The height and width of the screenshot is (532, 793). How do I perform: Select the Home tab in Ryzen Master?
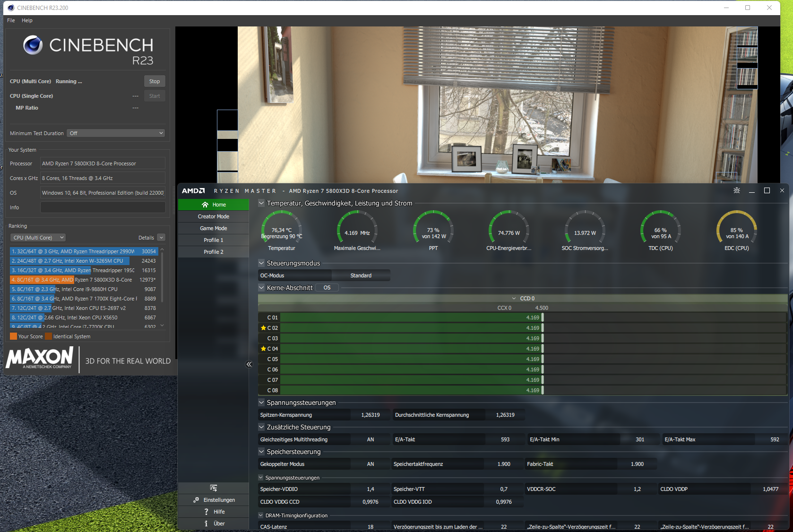pyautogui.click(x=214, y=205)
